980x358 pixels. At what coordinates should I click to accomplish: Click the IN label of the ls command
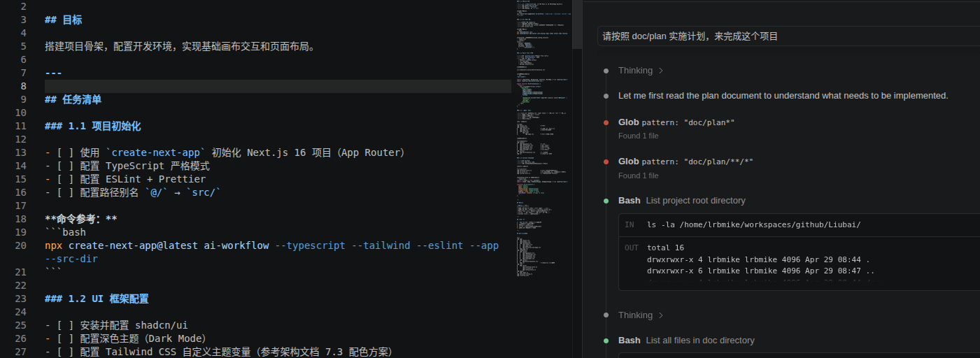coord(630,225)
